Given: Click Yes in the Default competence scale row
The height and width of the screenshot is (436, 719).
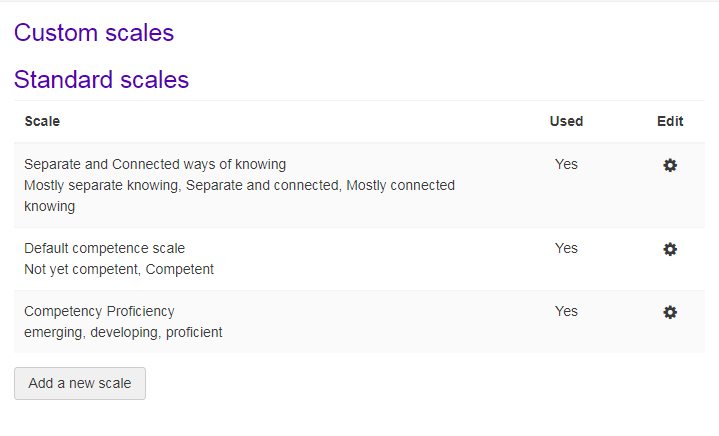Looking at the screenshot, I should coord(566,248).
